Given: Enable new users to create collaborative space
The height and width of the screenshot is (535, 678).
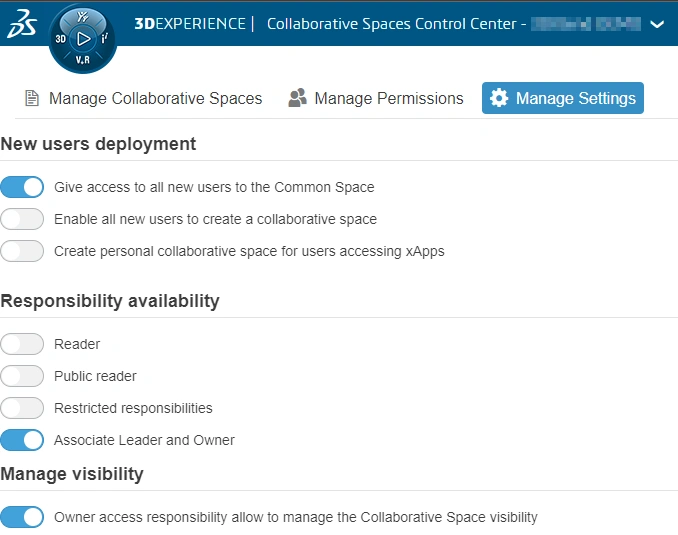Looking at the screenshot, I should click(22, 219).
